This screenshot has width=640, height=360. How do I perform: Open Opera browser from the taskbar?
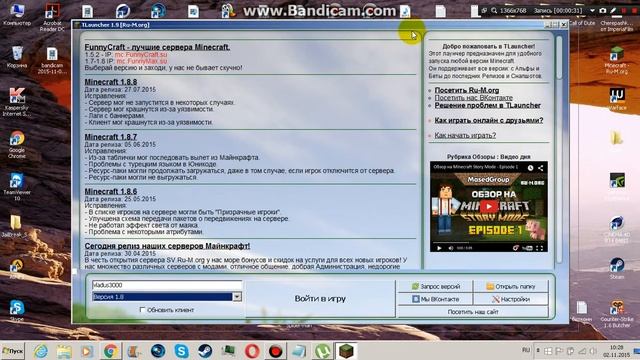[x=252, y=351]
